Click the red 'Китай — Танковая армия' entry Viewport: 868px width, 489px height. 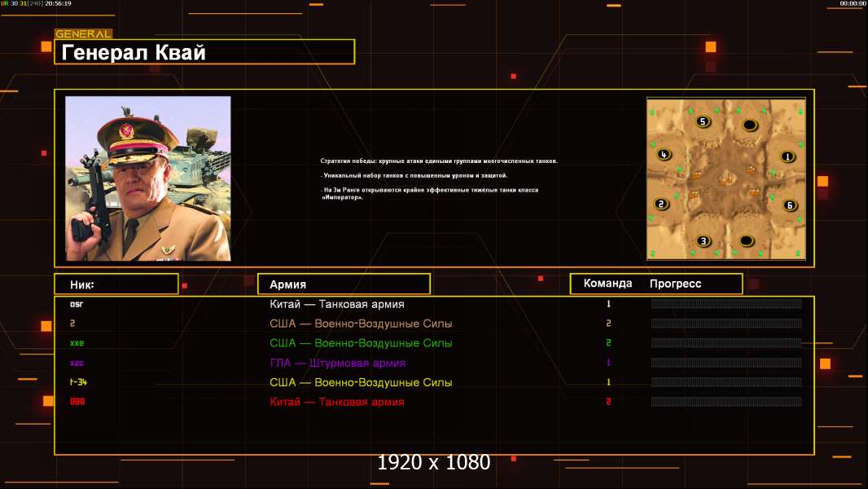336,402
